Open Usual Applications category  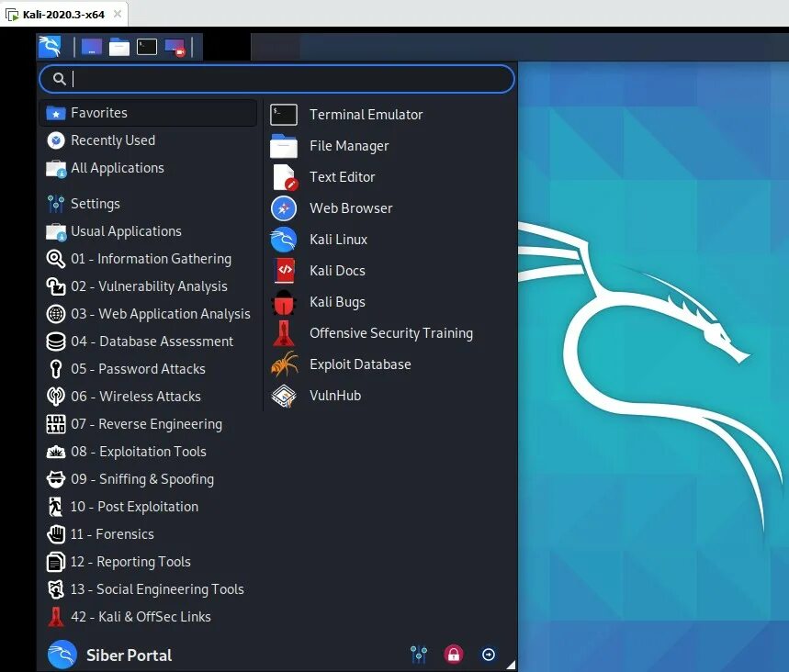pyautogui.click(x=149, y=231)
